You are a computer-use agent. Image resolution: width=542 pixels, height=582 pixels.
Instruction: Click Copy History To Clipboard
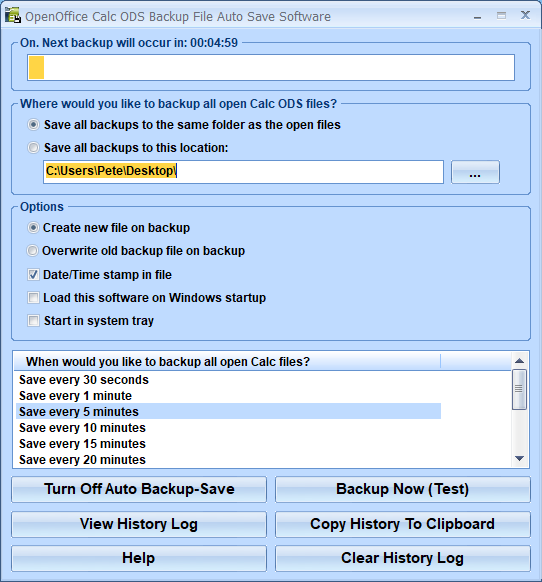coord(402,524)
